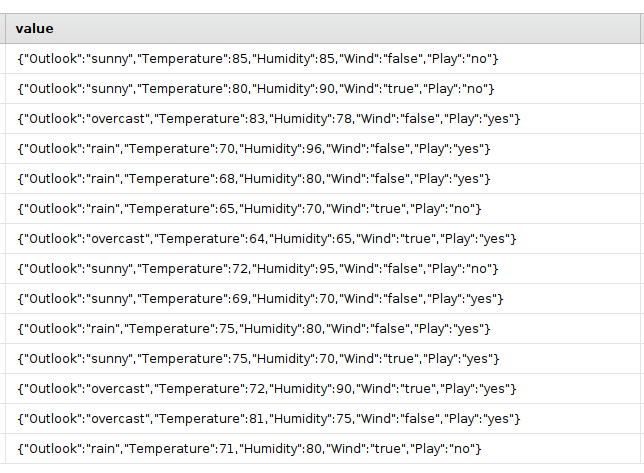The width and height of the screenshot is (644, 473).
Task: Select the overcast row with Humidity 90
Action: point(266,389)
